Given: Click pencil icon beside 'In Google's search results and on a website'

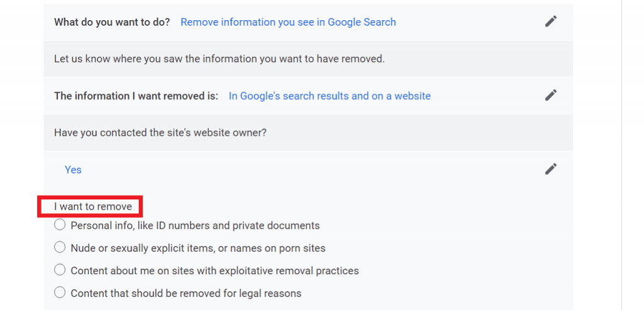Looking at the screenshot, I should pos(551,95).
